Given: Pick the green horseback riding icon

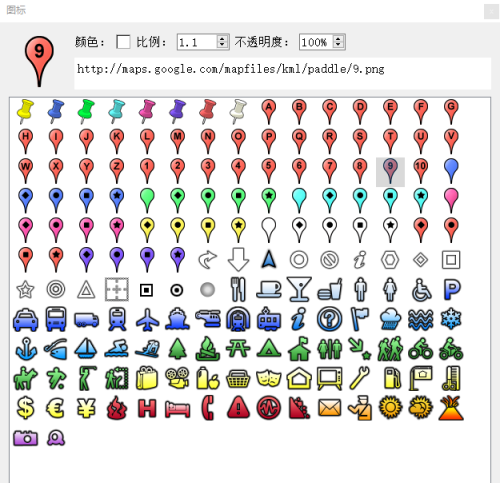Looking at the screenshot, I should pyautogui.click(x=26, y=378).
